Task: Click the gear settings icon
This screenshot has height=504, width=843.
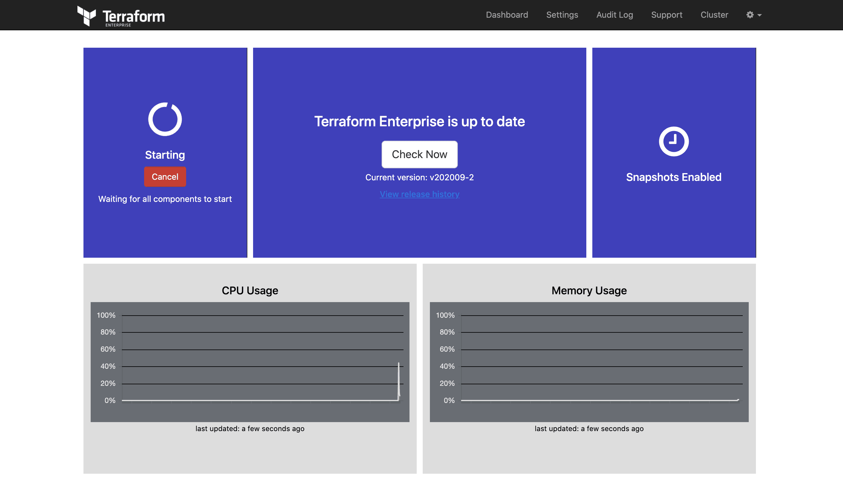Action: coord(750,15)
